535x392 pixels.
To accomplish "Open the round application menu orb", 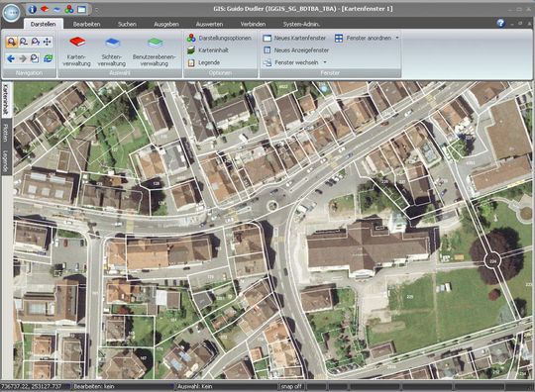I will [x=11, y=12].
